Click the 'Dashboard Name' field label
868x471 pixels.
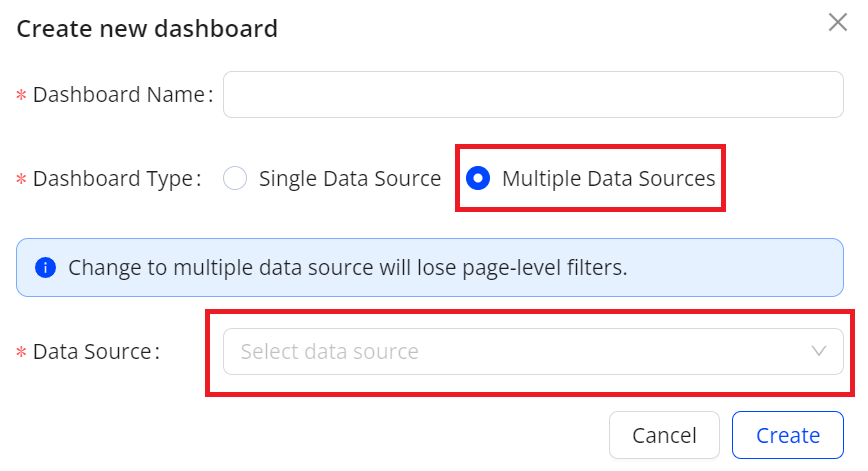[119, 95]
